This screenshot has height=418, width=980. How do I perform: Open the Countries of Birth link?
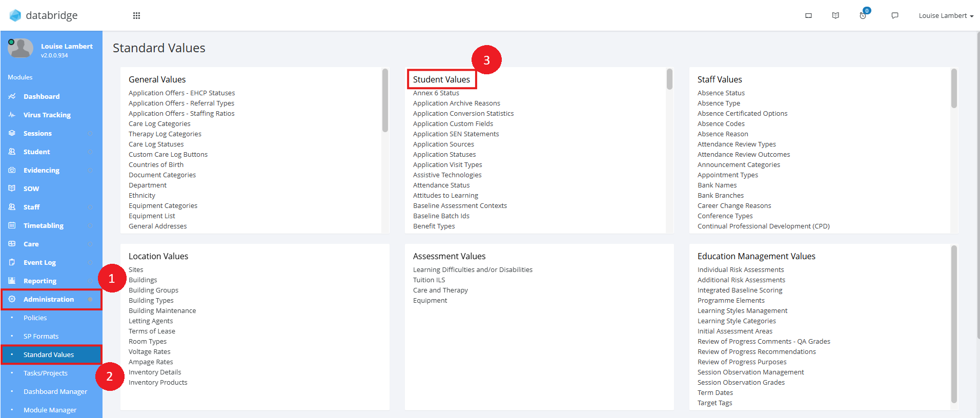(156, 164)
